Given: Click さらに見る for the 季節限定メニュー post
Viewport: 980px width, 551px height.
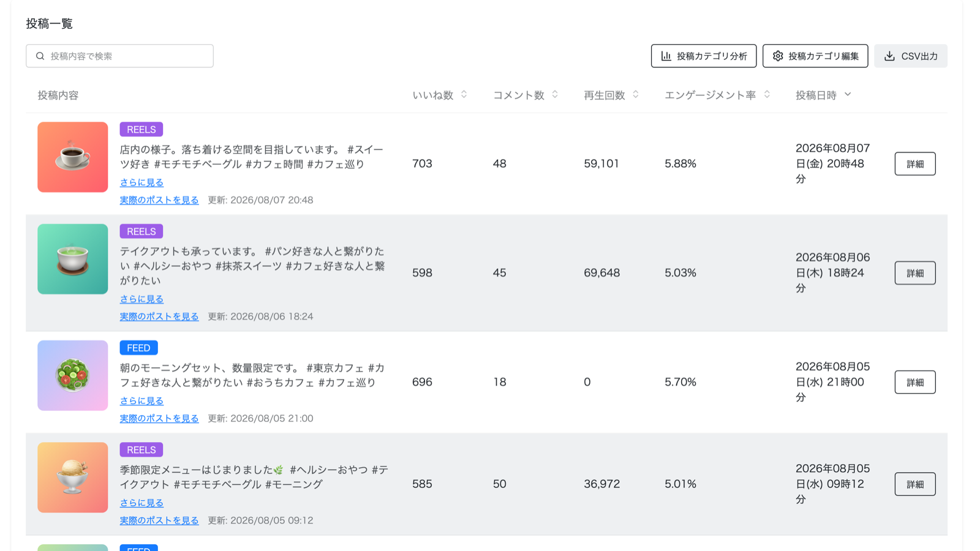Looking at the screenshot, I should (x=141, y=503).
